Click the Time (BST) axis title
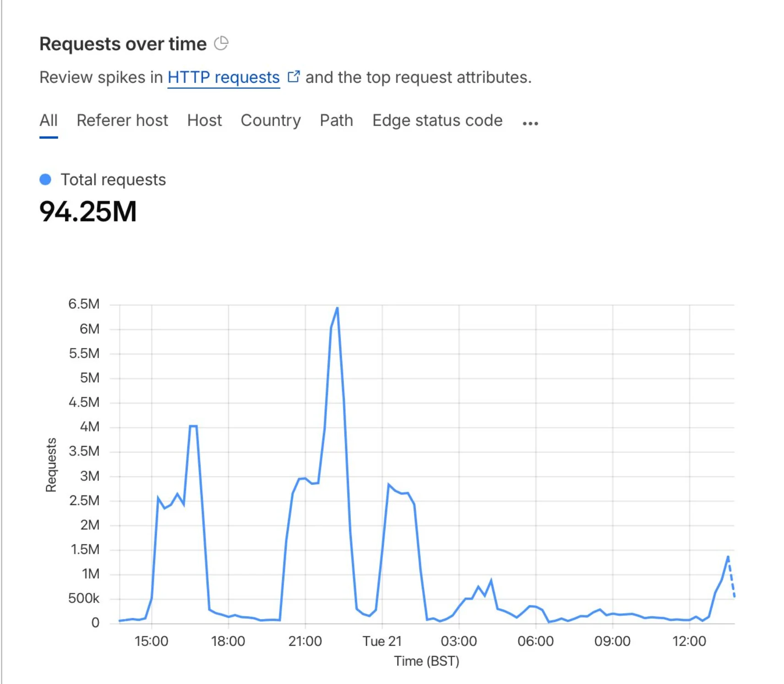The width and height of the screenshot is (784, 684). [x=426, y=661]
